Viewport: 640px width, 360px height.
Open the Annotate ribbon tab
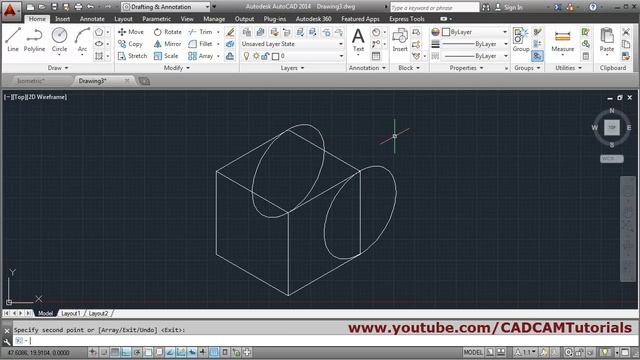coord(92,19)
